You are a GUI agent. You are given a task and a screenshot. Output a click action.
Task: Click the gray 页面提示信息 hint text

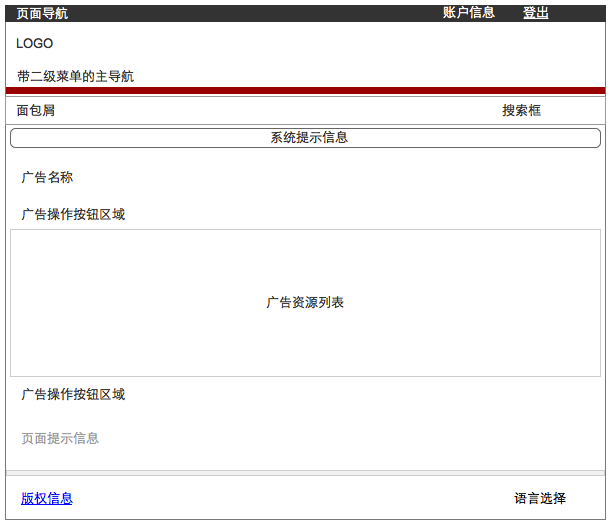(x=60, y=438)
